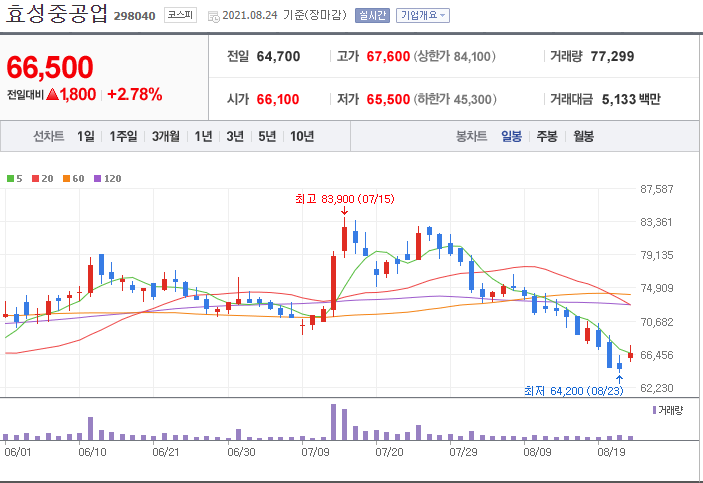
Task: Switch chart to 3개월 range
Action: [165, 136]
